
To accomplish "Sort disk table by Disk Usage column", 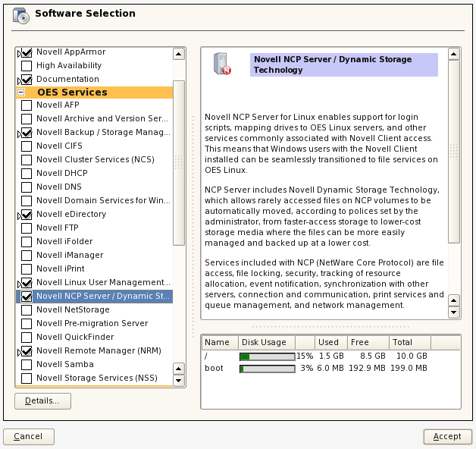I will 267,342.
